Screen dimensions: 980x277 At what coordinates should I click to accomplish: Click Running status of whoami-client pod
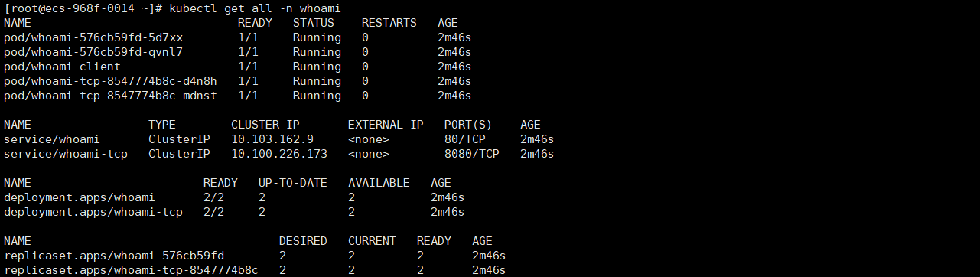click(317, 67)
